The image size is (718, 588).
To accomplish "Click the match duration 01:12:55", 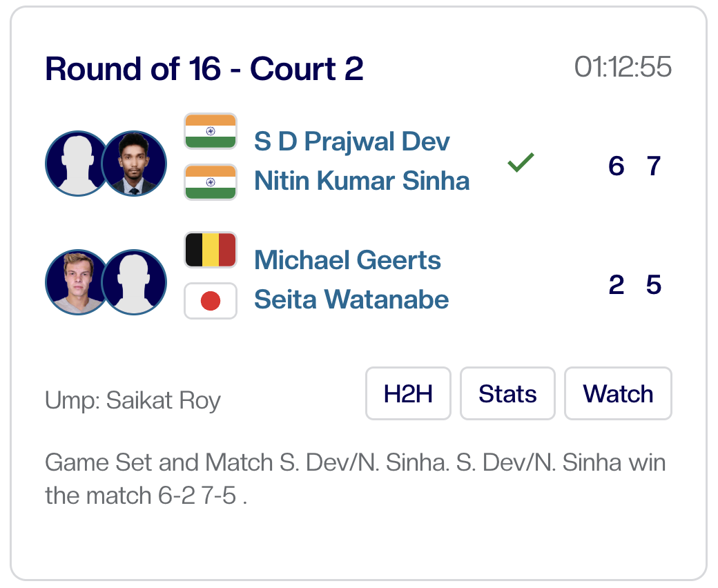I will (x=623, y=67).
